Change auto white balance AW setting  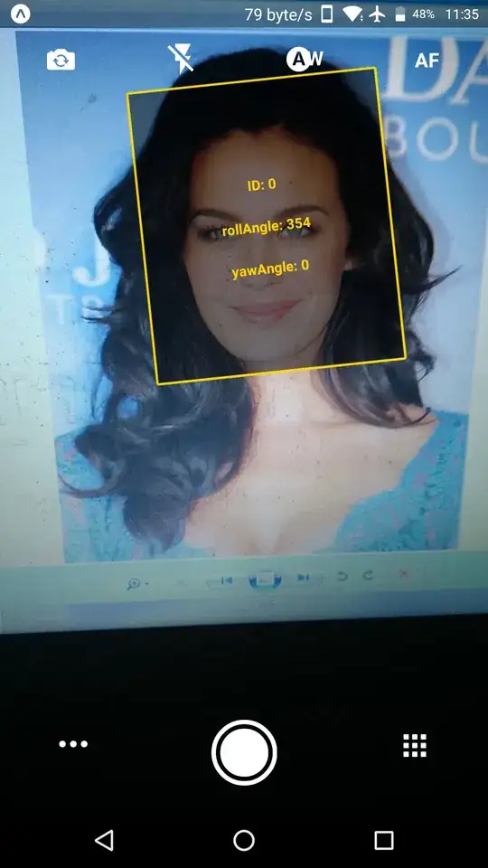pyautogui.click(x=305, y=59)
